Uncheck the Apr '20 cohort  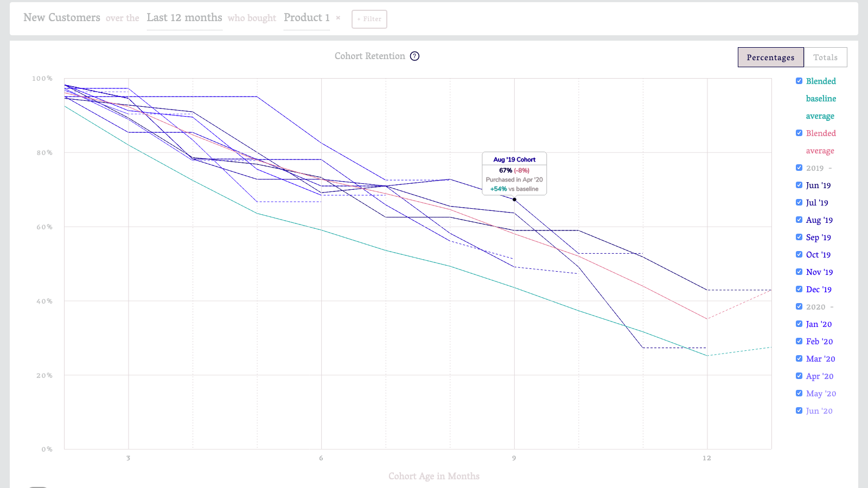coord(799,376)
